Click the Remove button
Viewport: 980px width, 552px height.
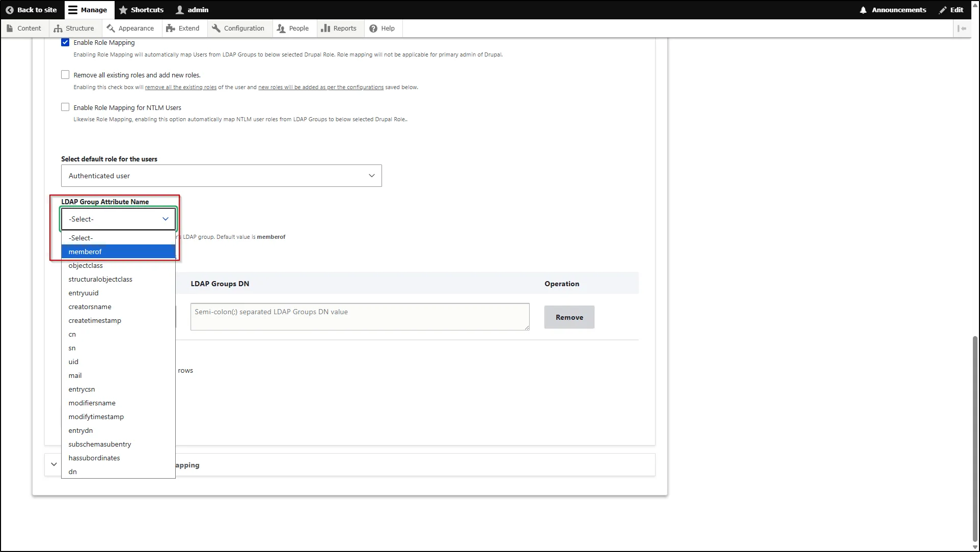point(569,317)
